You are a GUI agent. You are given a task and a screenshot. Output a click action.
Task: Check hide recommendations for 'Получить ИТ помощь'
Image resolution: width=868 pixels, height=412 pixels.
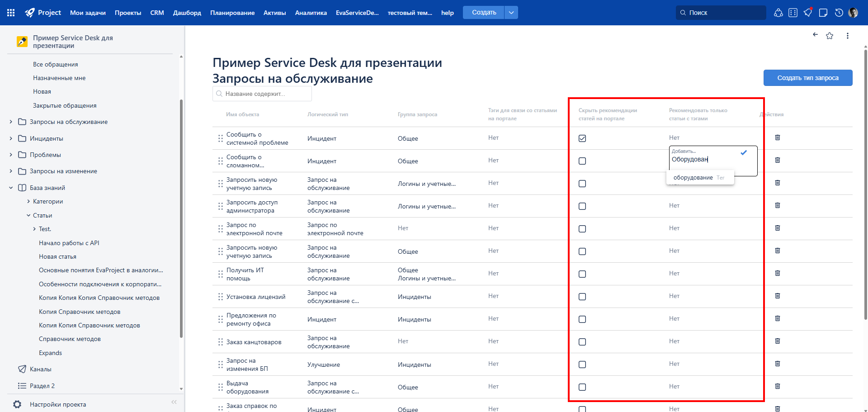[x=582, y=274]
